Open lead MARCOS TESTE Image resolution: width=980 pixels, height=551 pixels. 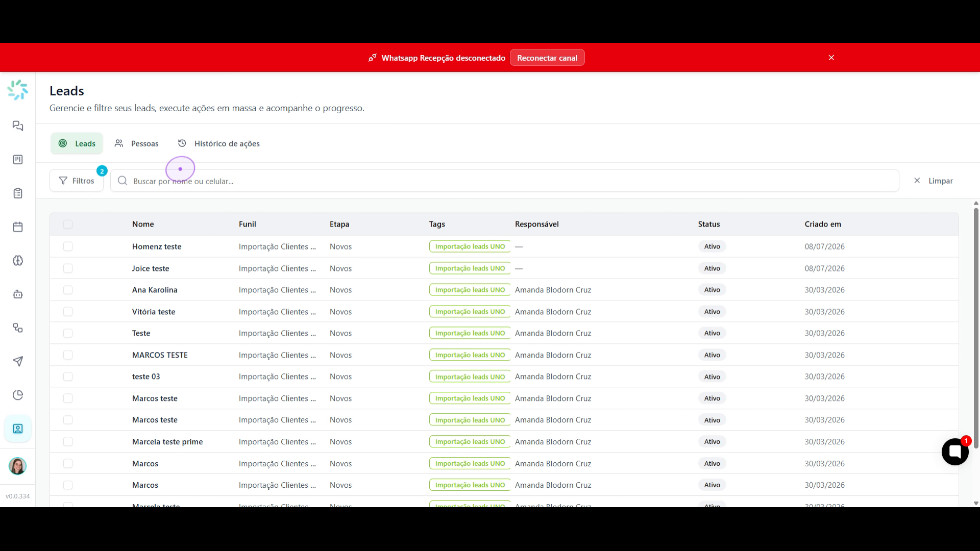160,355
